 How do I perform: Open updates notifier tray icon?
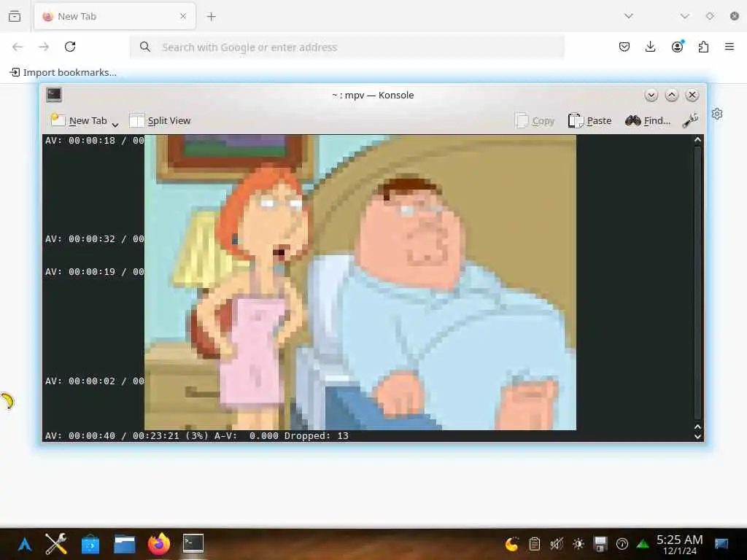[x=622, y=544]
